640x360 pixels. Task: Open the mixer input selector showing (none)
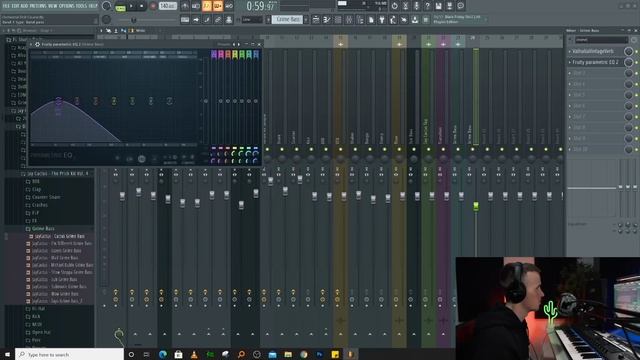[x=602, y=40]
